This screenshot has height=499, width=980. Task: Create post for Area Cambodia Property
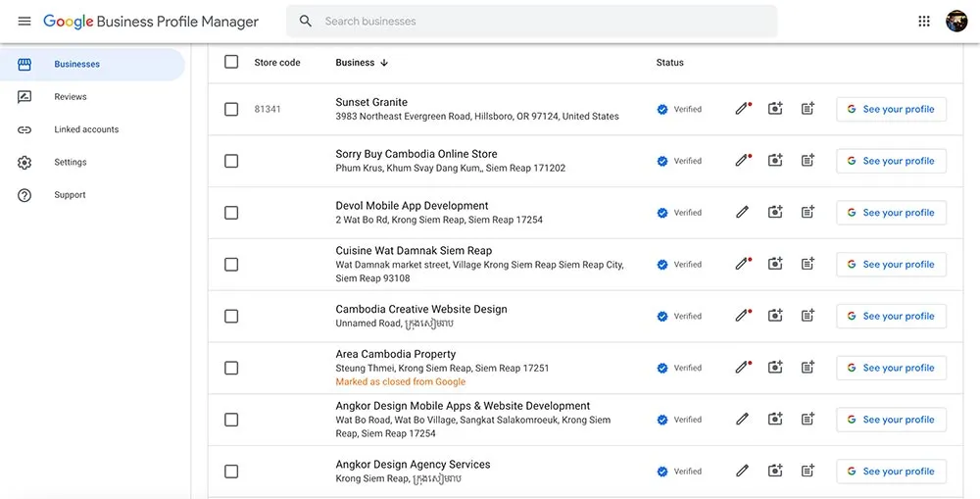[x=808, y=368]
